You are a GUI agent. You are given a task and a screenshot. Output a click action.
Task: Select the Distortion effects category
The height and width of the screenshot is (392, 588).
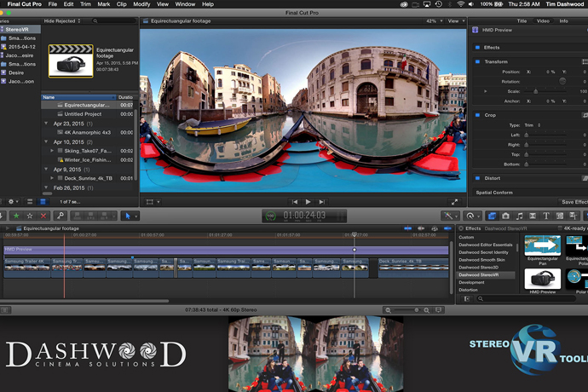click(x=468, y=290)
